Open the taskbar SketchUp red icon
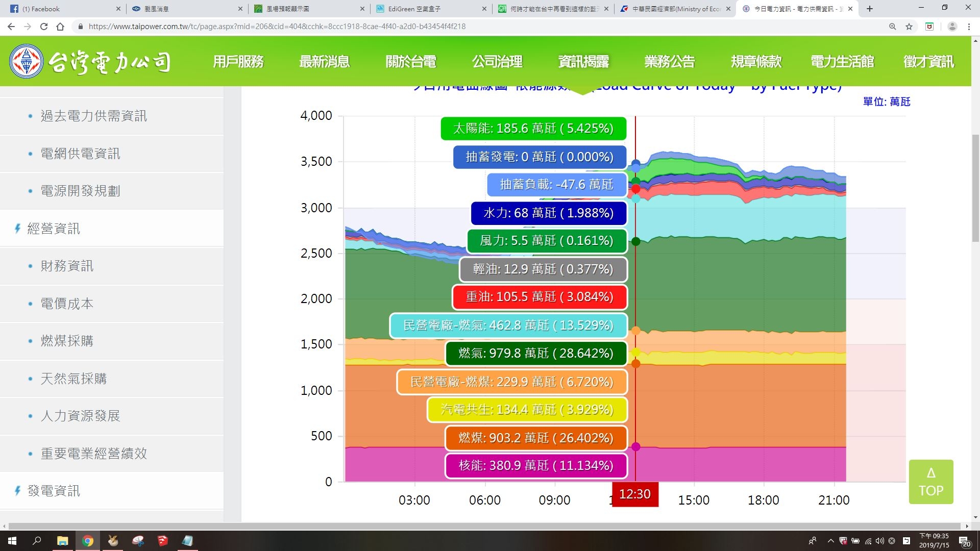This screenshot has height=551, width=980. tap(163, 541)
